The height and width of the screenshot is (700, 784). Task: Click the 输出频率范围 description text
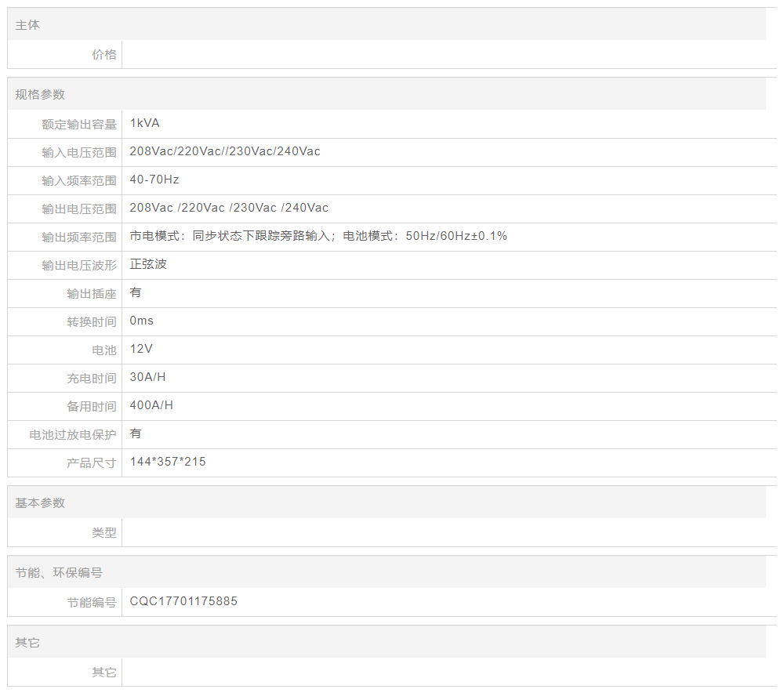[318, 236]
